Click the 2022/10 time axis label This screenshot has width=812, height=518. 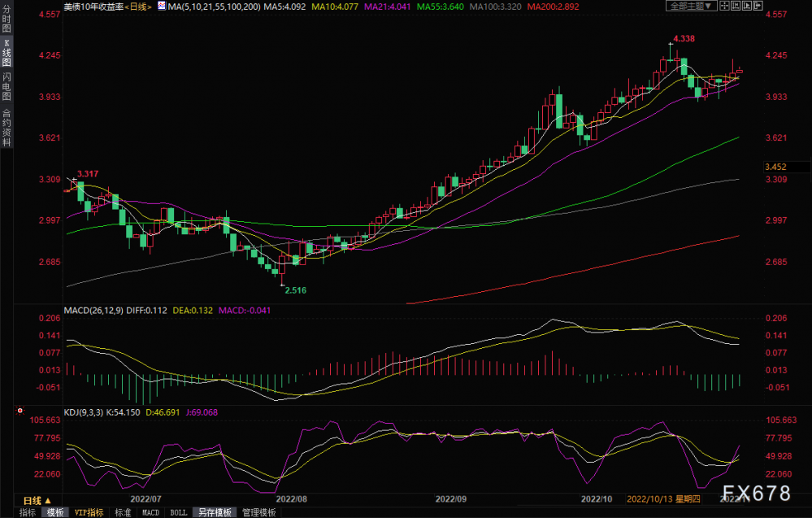point(597,498)
